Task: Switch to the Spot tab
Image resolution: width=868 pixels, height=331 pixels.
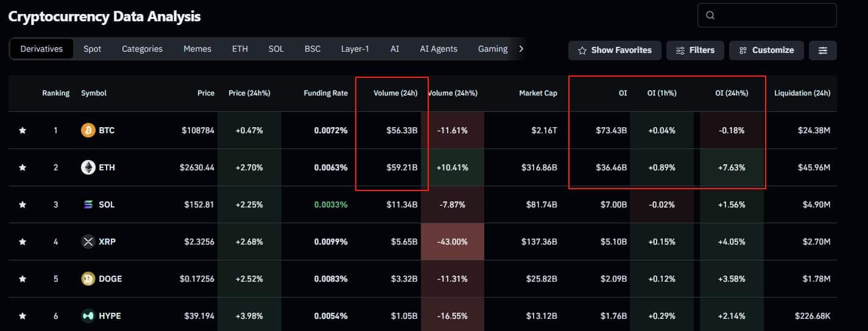Action: pos(93,49)
